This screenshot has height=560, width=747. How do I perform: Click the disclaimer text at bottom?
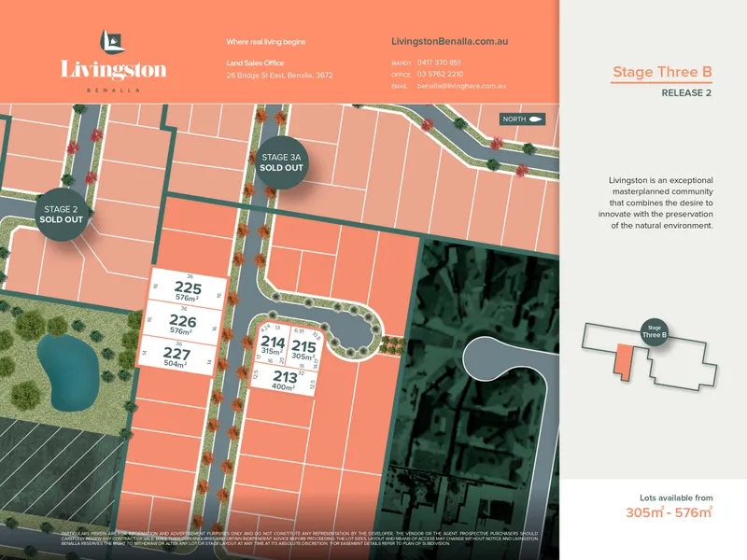point(299,539)
